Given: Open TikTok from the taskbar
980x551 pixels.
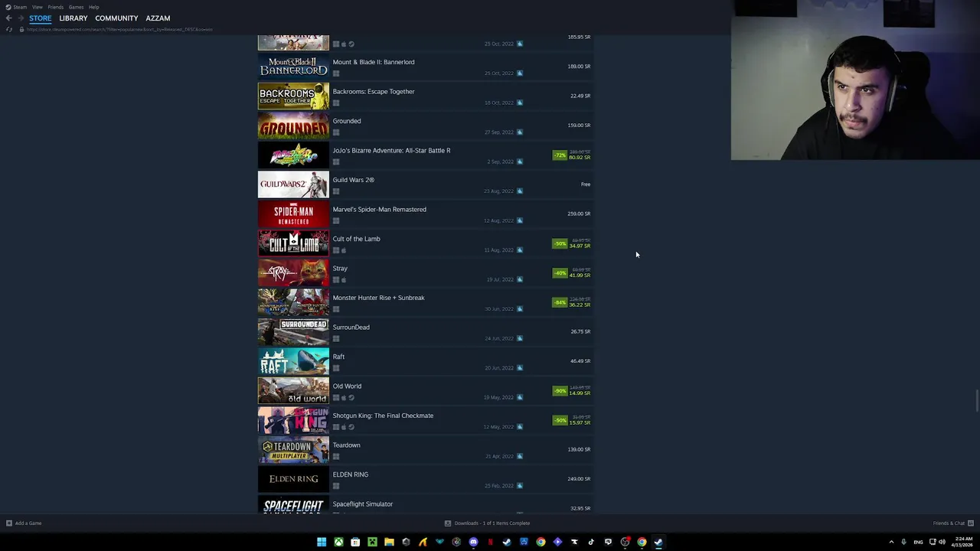Looking at the screenshot, I should coord(591,542).
